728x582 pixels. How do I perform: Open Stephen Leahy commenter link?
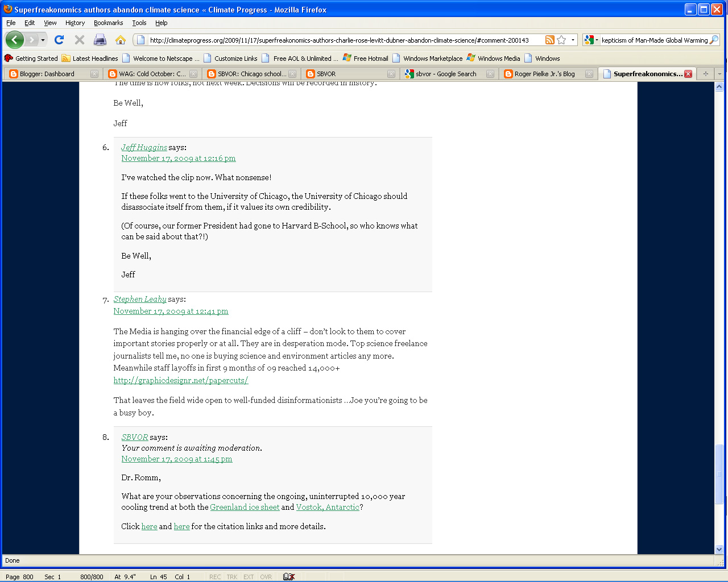tap(140, 299)
